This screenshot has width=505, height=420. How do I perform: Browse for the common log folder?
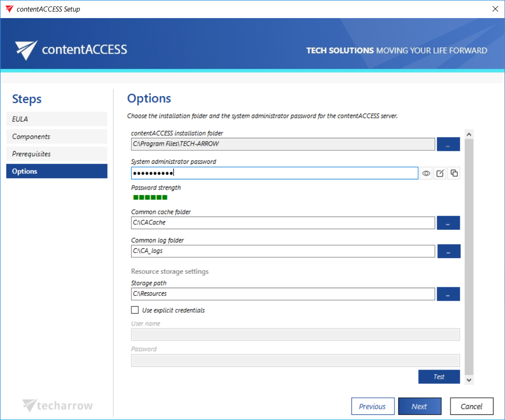tap(448, 251)
